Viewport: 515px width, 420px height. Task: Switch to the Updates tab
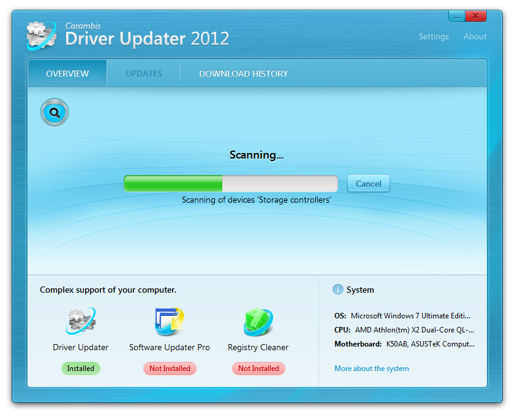[x=144, y=73]
